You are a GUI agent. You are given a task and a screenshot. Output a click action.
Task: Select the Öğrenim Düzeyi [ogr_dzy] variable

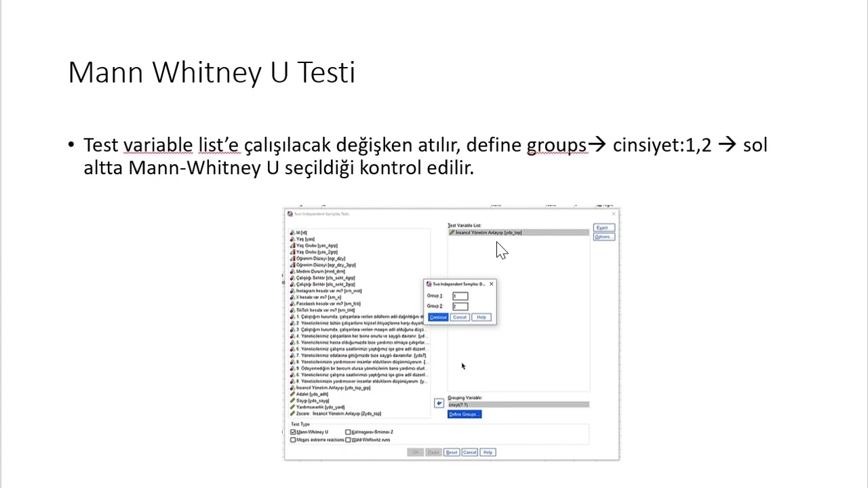click(x=317, y=258)
